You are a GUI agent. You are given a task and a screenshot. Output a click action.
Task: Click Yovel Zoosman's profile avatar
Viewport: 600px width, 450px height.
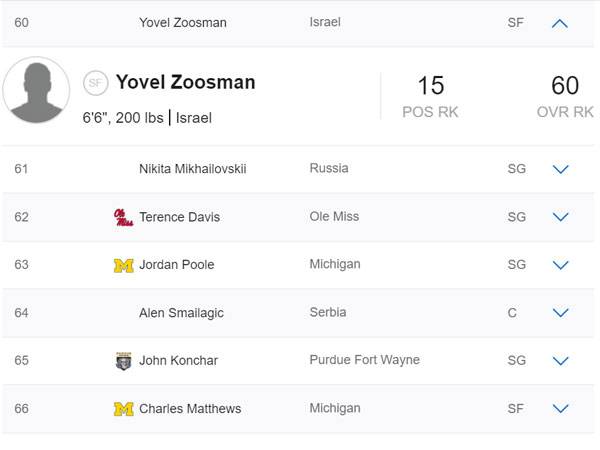36,90
